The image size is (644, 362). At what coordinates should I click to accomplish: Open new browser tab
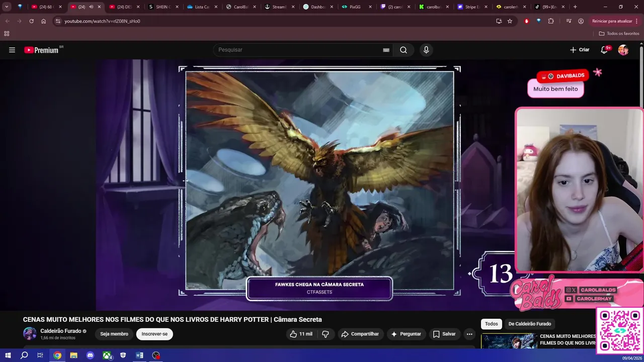click(x=575, y=7)
